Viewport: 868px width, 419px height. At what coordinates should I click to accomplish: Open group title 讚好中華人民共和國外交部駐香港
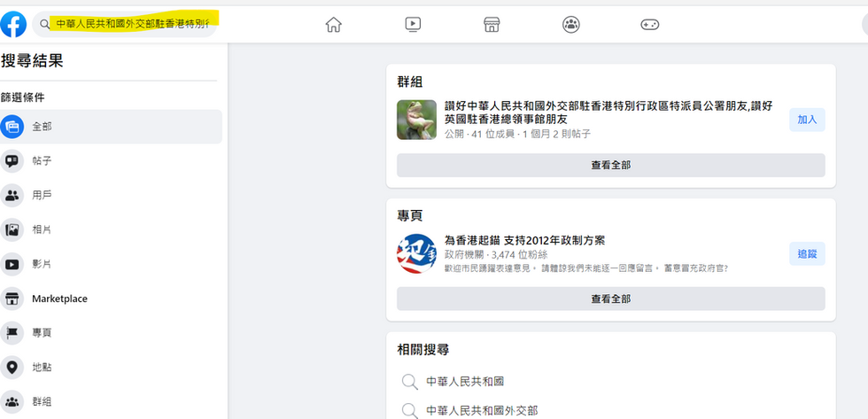click(x=609, y=113)
